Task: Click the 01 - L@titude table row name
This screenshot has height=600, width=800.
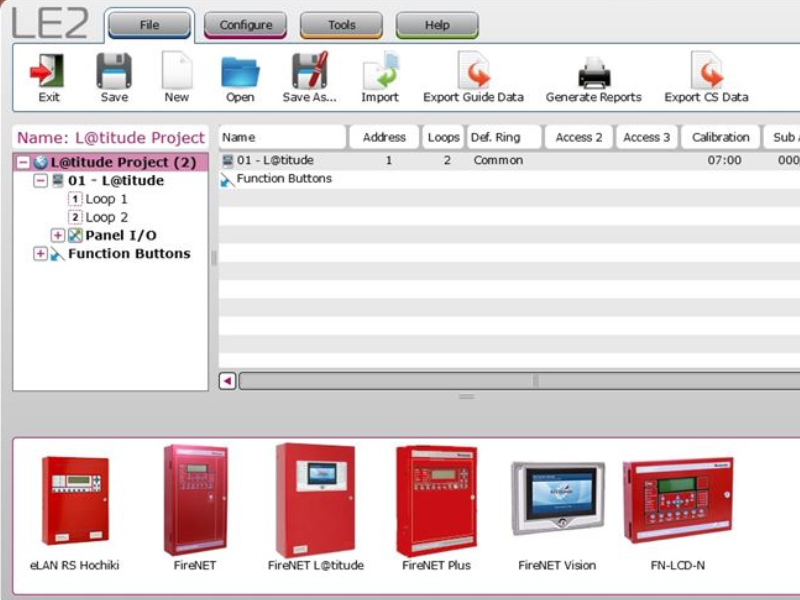Action: (x=275, y=160)
